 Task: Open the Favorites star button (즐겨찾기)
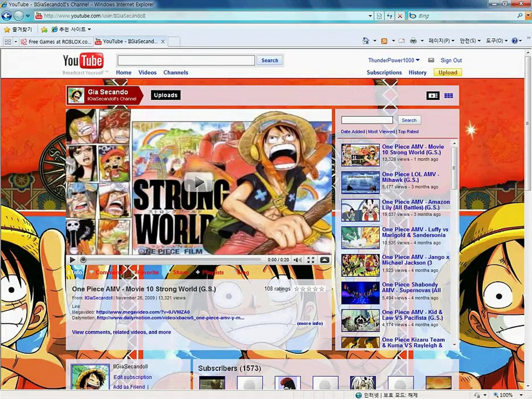tap(18, 30)
